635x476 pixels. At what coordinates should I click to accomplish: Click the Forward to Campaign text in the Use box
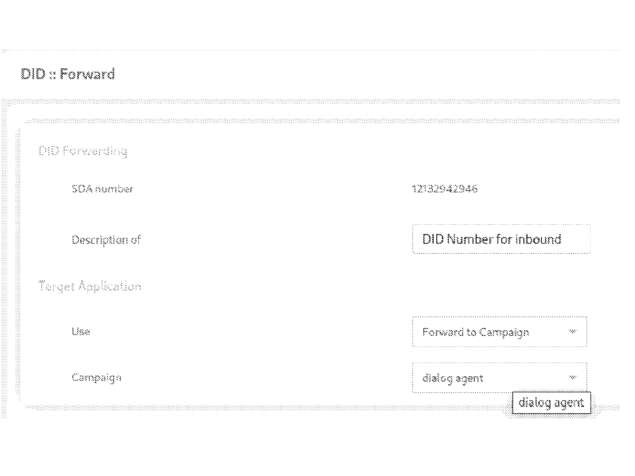[x=475, y=332]
